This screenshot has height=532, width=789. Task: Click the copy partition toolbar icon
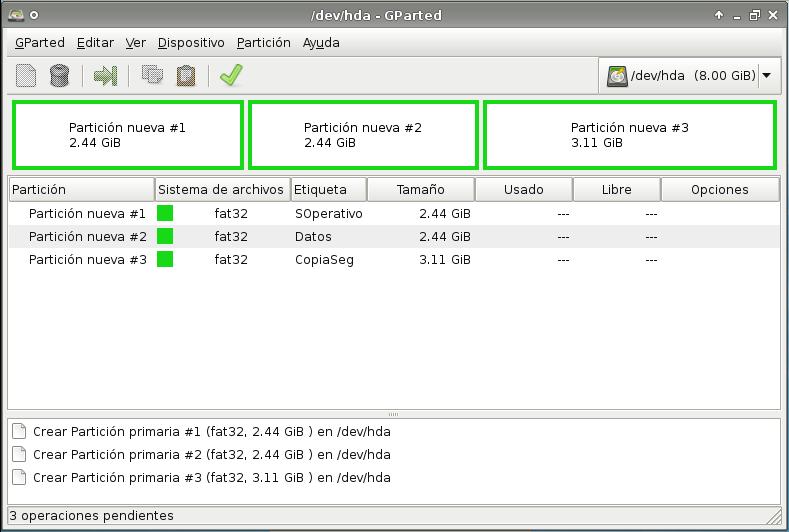[x=152, y=76]
